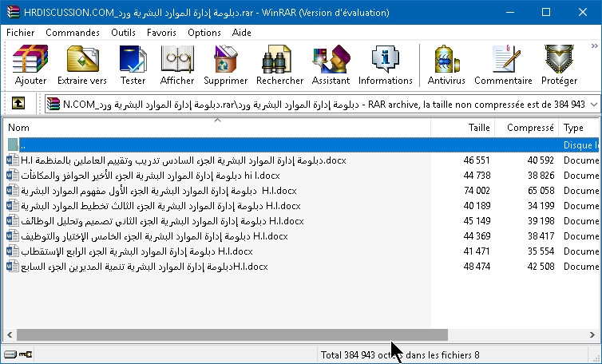
Task: Click the horizontal scrollbar thumb
Action: [x=232, y=334]
